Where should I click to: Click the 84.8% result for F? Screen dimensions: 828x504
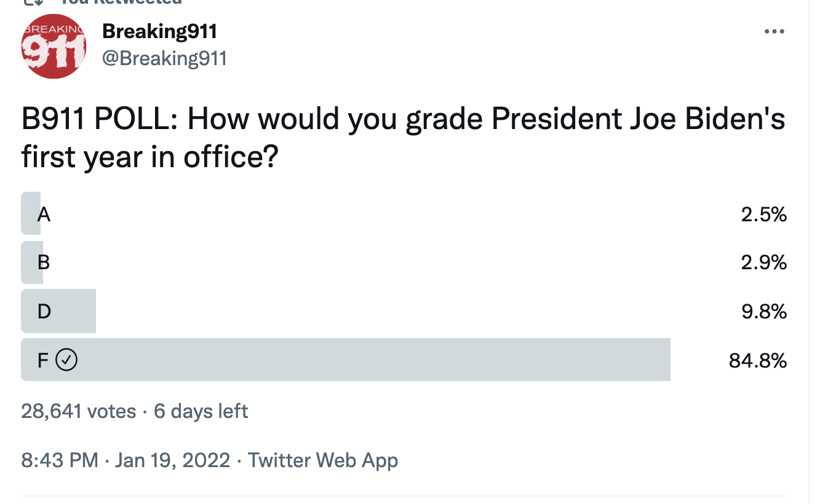pos(758,360)
